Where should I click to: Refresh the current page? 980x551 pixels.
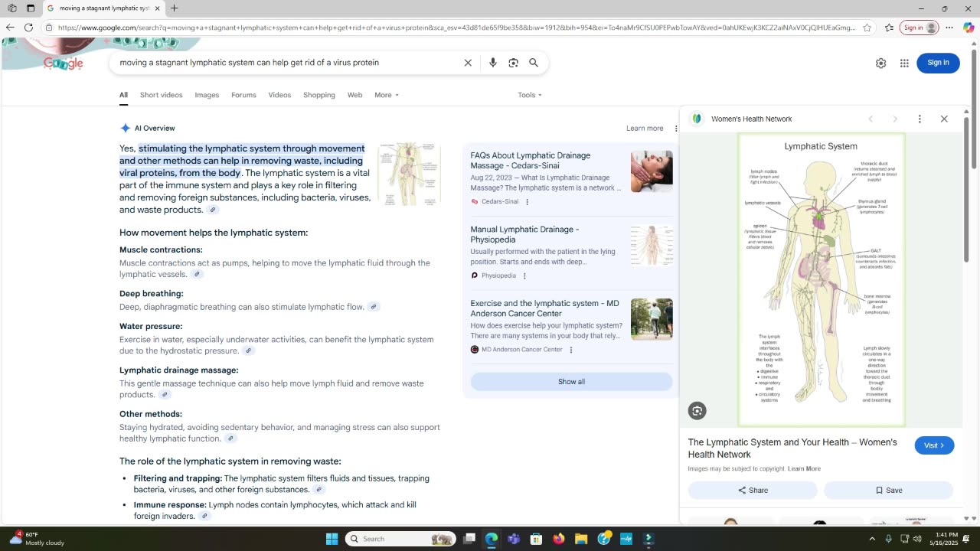click(x=28, y=28)
